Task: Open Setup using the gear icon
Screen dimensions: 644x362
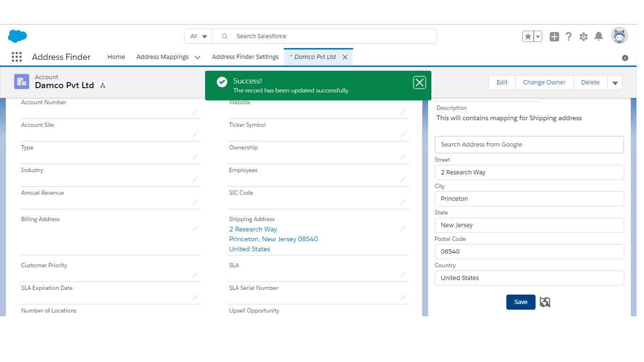Action: pos(584,36)
